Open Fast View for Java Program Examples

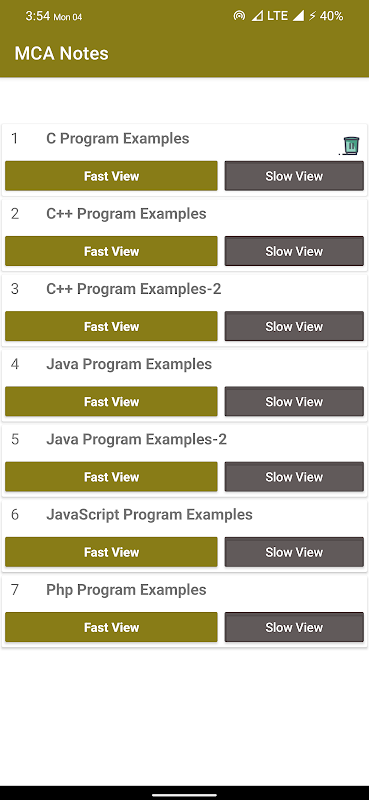click(111, 402)
